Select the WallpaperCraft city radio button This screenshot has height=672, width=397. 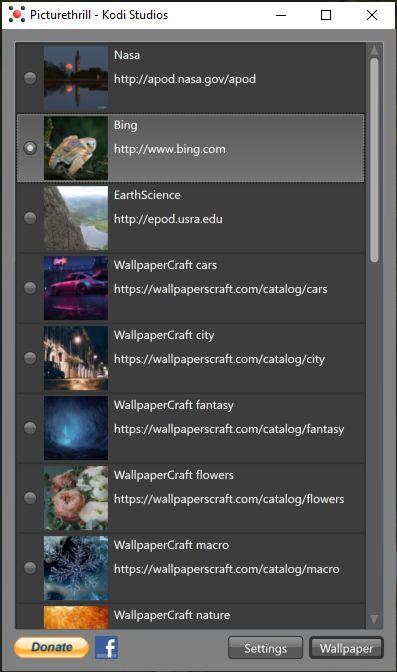[x=30, y=358]
